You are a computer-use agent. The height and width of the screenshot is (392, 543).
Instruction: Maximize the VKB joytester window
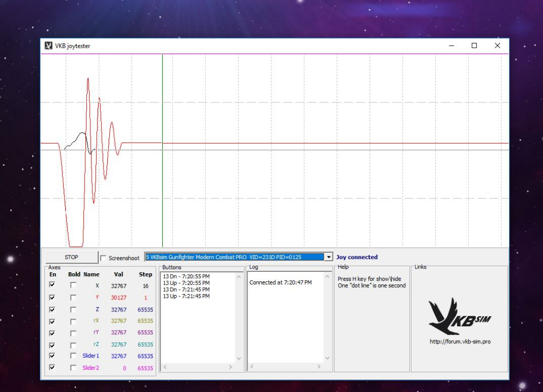pos(475,46)
